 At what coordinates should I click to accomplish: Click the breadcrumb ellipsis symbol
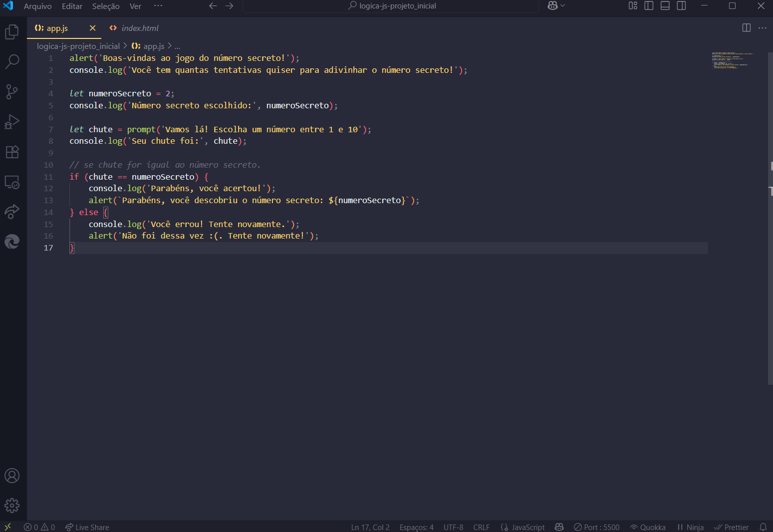[177, 46]
